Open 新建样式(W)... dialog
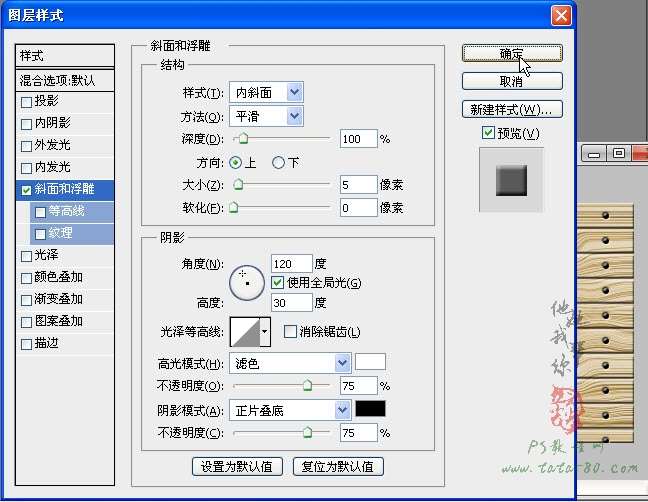648x502 pixels. pos(512,109)
